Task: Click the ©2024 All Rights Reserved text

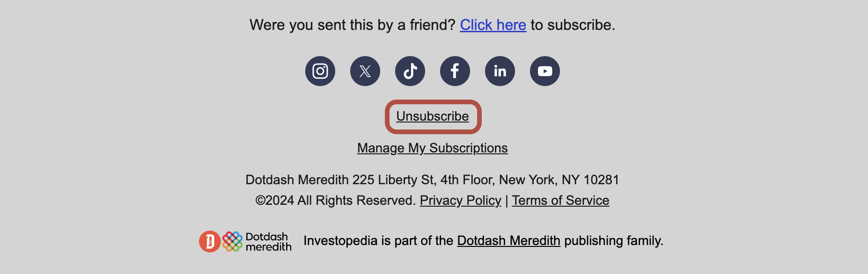Action: click(x=335, y=201)
